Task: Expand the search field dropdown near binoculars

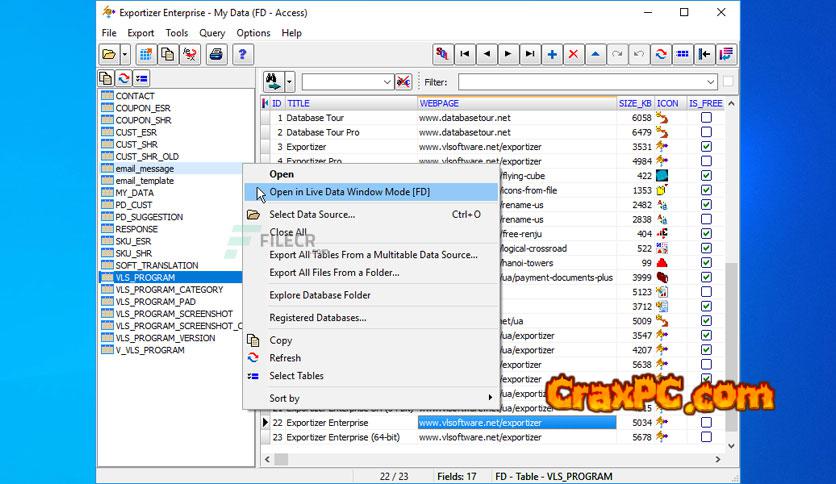Action: tap(387, 82)
